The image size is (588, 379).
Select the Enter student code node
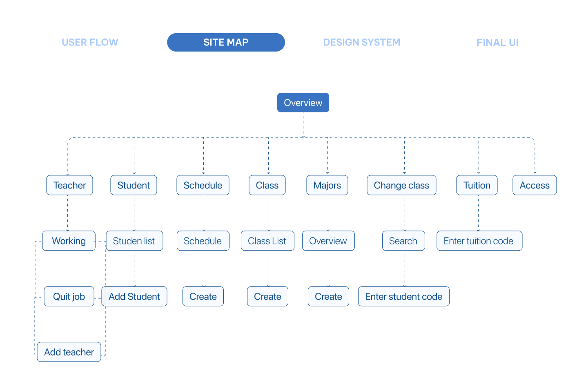click(404, 296)
